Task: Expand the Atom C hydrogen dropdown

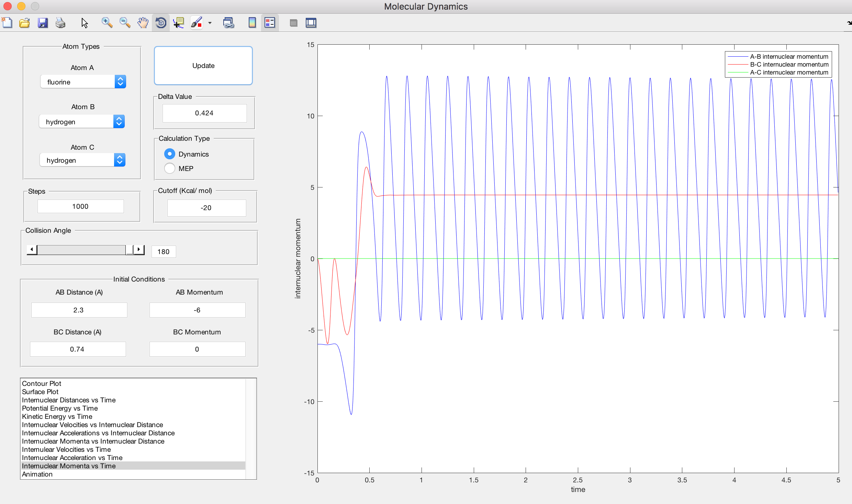Action: tap(82, 160)
